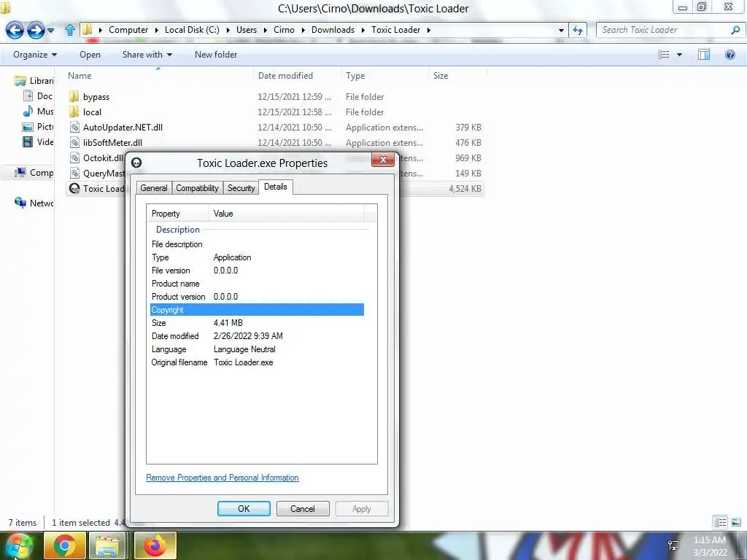Image resolution: width=747 pixels, height=560 pixels.
Task: Click the Property column header
Action: click(178, 214)
